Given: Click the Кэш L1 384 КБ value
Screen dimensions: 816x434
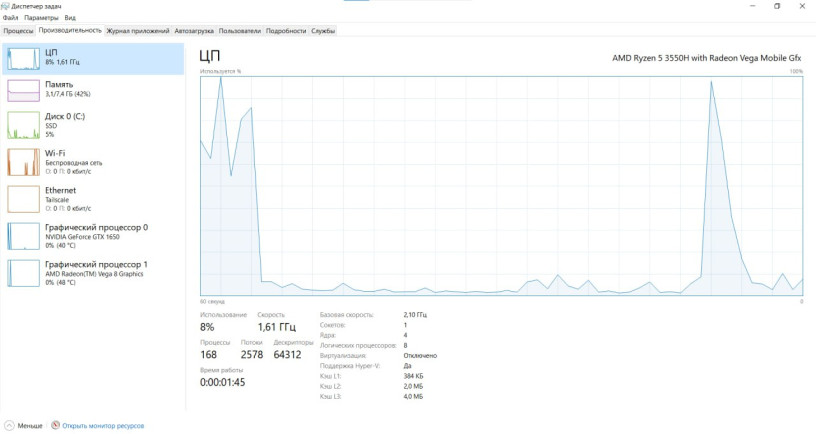Looking at the screenshot, I should 413,376.
